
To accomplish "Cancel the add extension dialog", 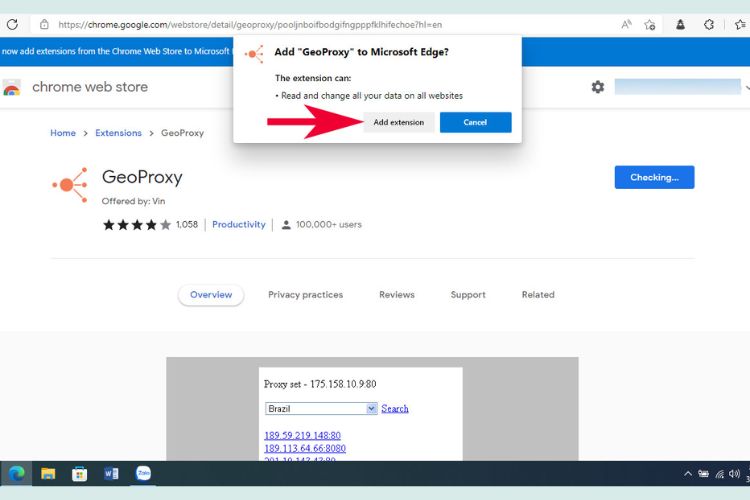I will (x=475, y=122).
